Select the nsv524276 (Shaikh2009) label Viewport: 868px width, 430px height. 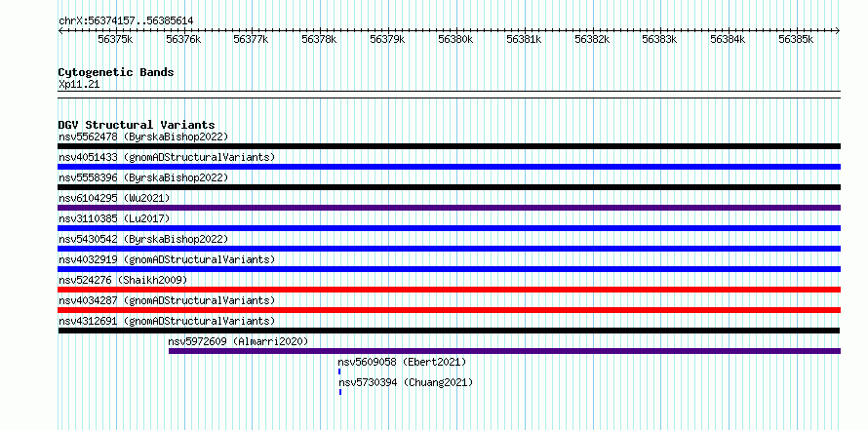point(123,280)
